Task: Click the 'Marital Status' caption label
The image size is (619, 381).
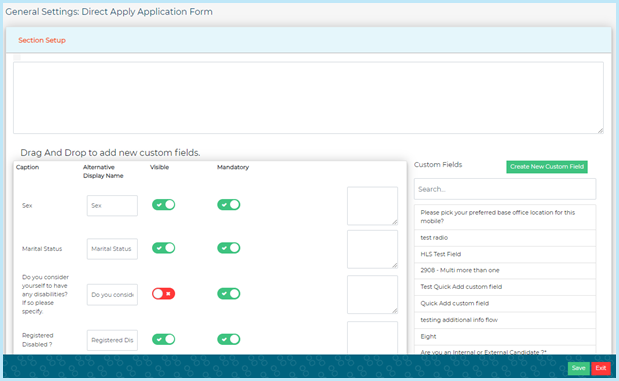Action: [42, 249]
